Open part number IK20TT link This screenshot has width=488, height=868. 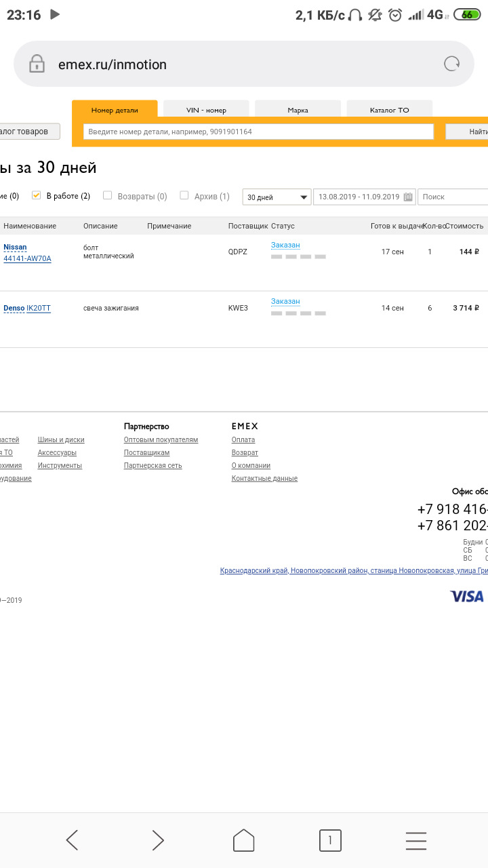[39, 308]
